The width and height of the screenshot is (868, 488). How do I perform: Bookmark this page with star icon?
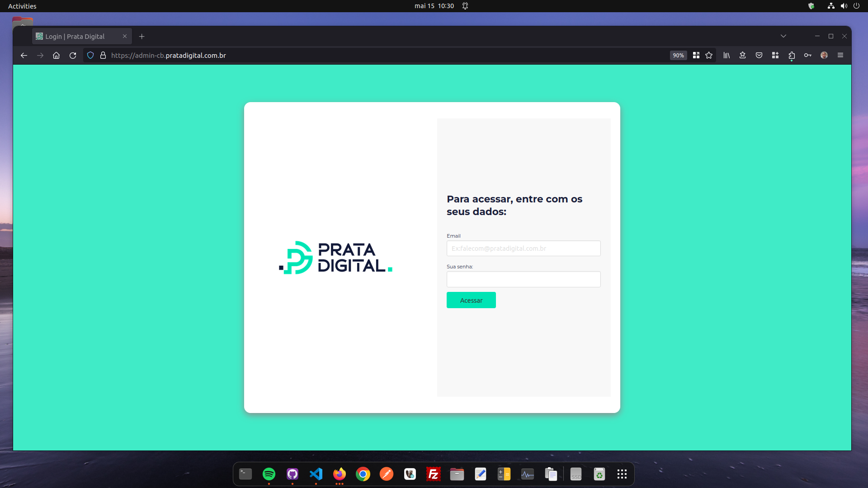click(x=709, y=55)
